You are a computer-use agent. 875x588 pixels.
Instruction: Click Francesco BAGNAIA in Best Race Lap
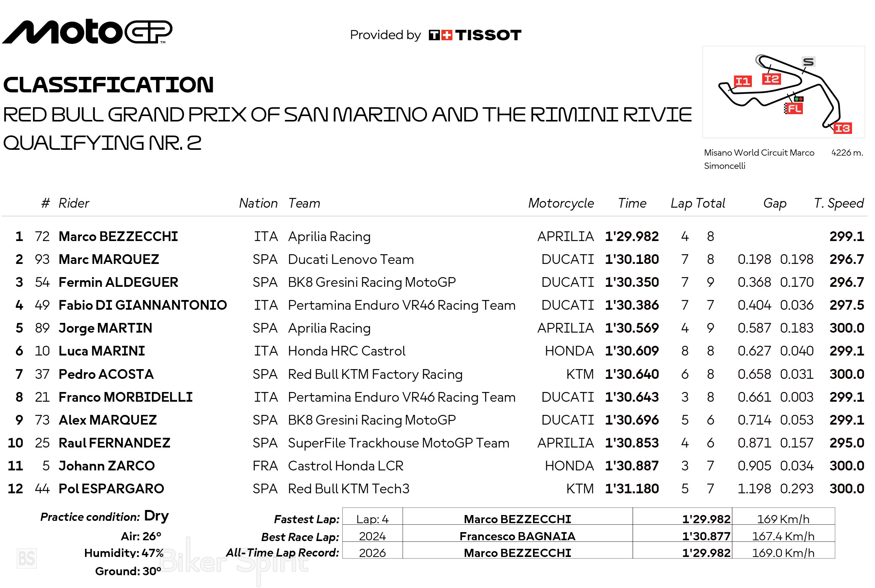pos(517,536)
